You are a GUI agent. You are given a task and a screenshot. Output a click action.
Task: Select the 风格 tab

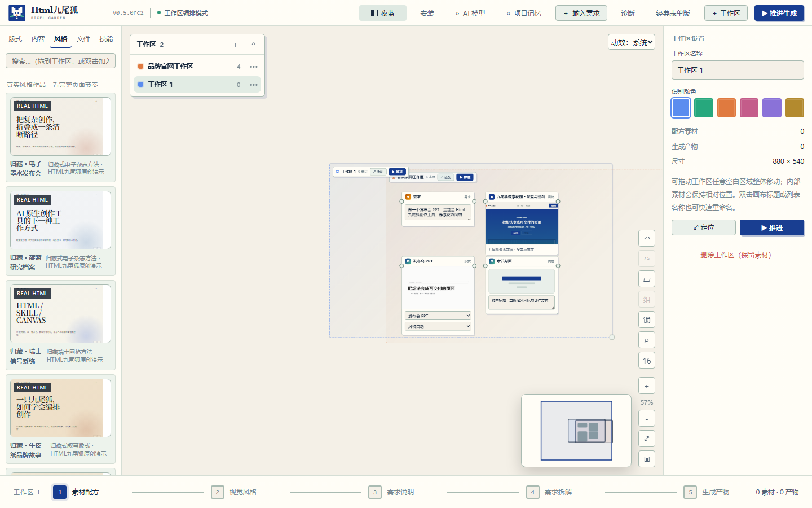[61, 39]
